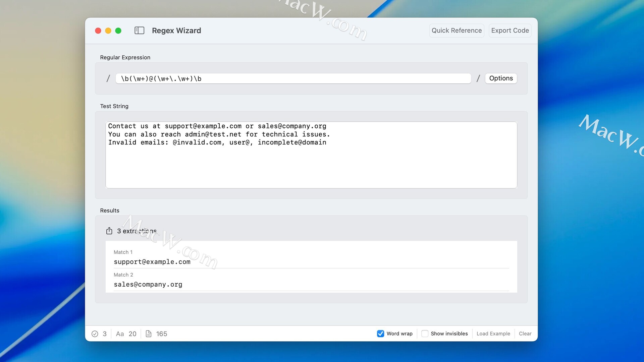Image resolution: width=644 pixels, height=362 pixels.
Task: Click the share icon beside extractions
Action: tap(109, 231)
